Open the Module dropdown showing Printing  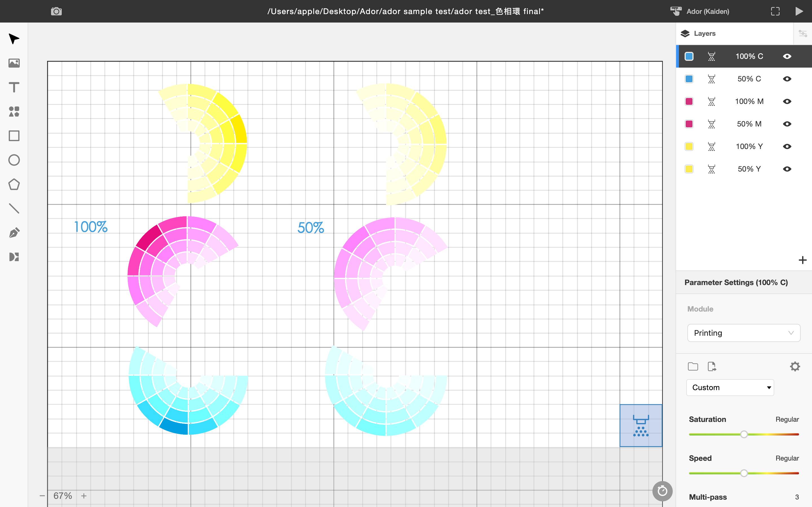[x=743, y=333]
